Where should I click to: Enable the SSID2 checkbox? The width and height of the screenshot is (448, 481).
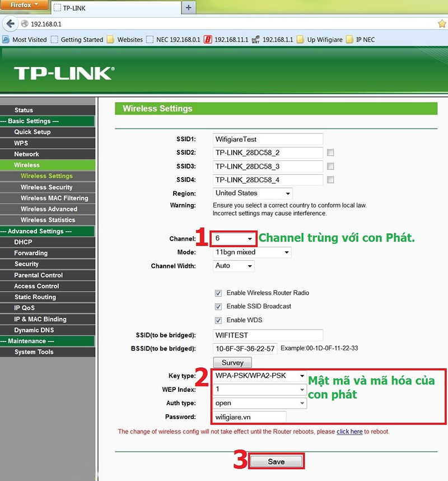(x=330, y=152)
